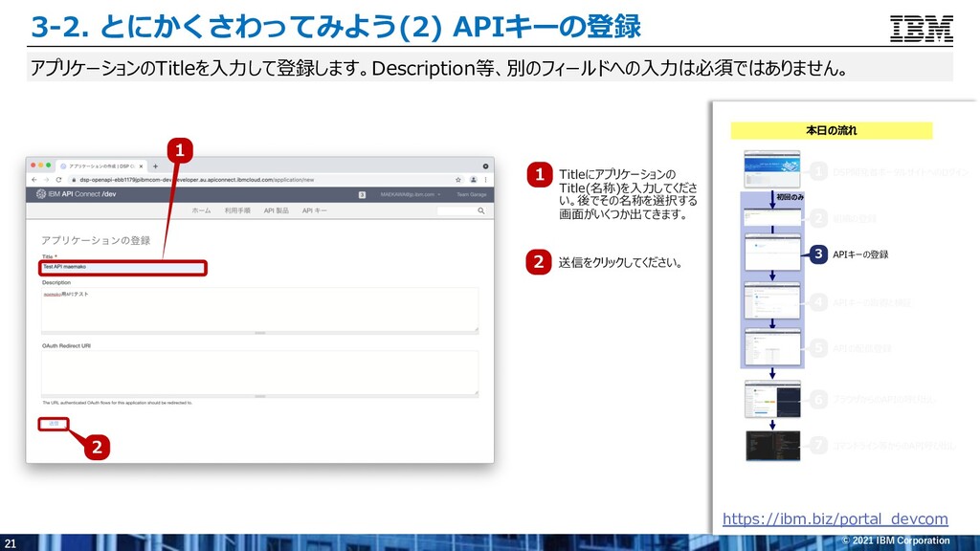
Task: Go to ホーム menu item
Action: click(201, 211)
